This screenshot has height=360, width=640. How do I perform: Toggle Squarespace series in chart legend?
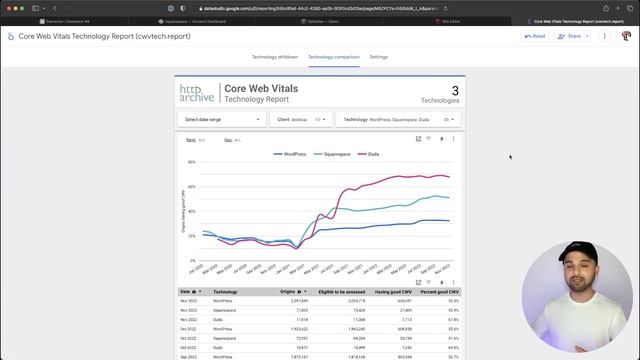coord(332,154)
